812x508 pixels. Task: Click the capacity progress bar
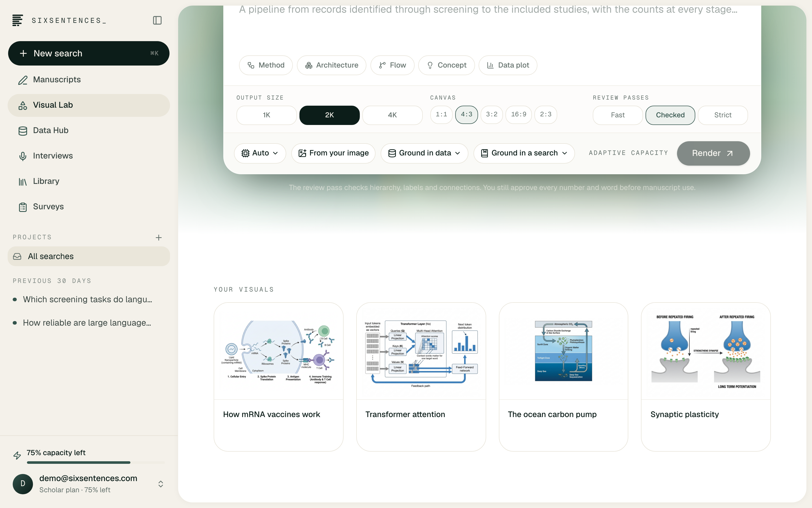pyautogui.click(x=96, y=463)
